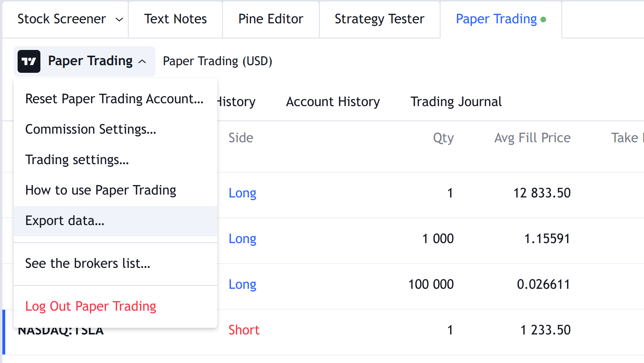Click the green connection status dot
Screen dimensions: 644x363
544,20
